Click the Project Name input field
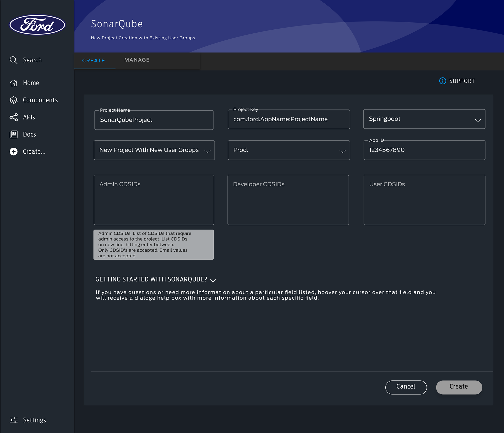 point(154,120)
